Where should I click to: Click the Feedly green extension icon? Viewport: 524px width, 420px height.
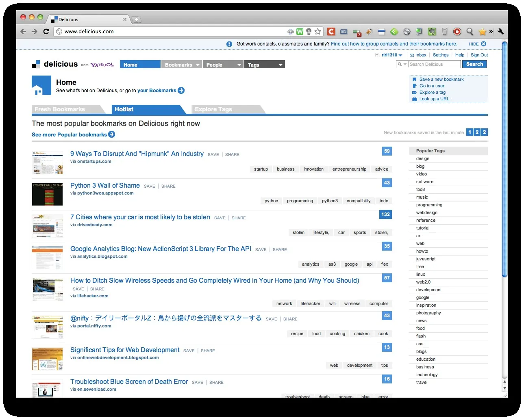(x=394, y=31)
